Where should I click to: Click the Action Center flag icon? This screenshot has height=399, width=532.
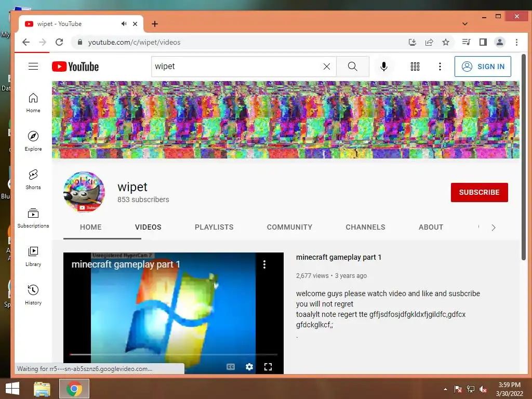458,389
